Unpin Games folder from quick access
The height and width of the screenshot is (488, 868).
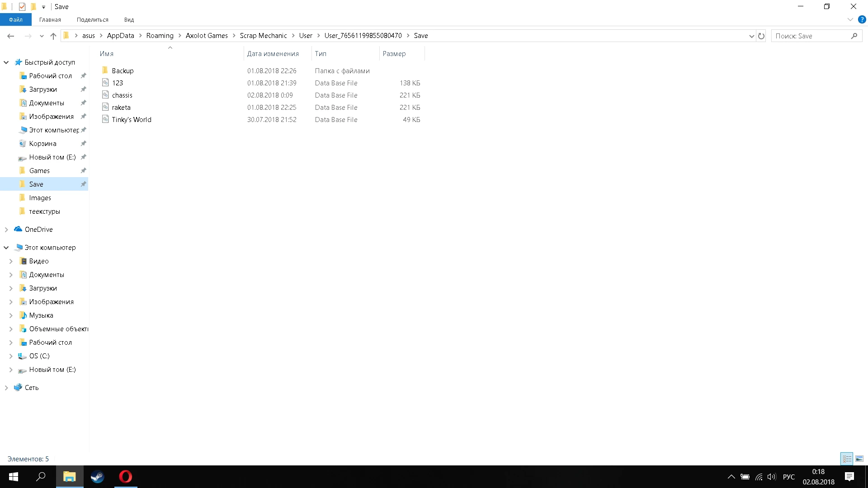tap(83, 171)
